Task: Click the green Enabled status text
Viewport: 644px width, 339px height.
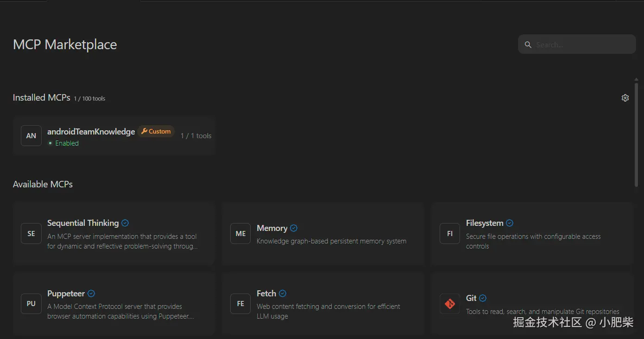Action: click(x=67, y=143)
